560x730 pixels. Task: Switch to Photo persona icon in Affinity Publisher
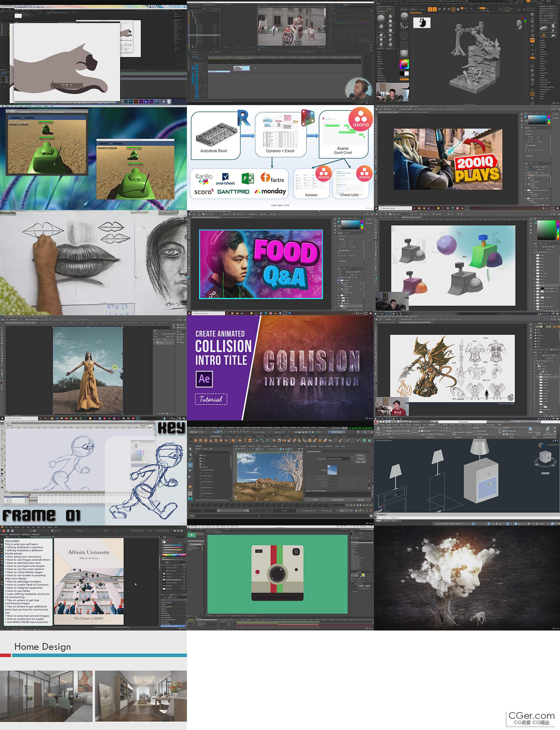tap(12, 531)
